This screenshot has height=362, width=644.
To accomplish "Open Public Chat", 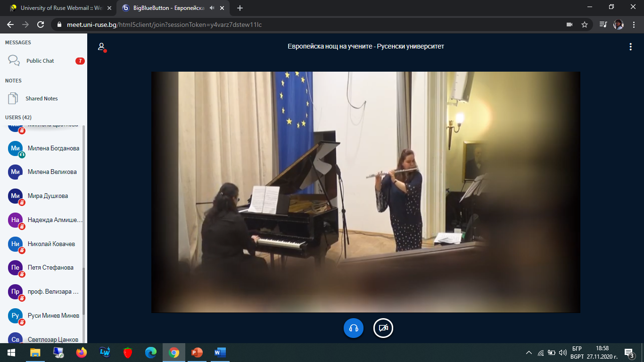I will 40,61.
